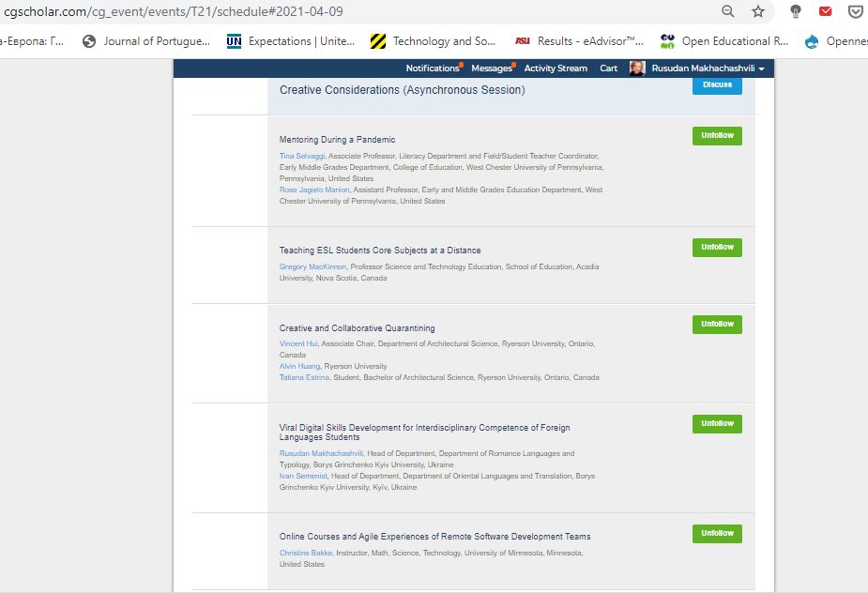868x593 pixels.
Task: Go to Activity Stream
Action: click(556, 68)
